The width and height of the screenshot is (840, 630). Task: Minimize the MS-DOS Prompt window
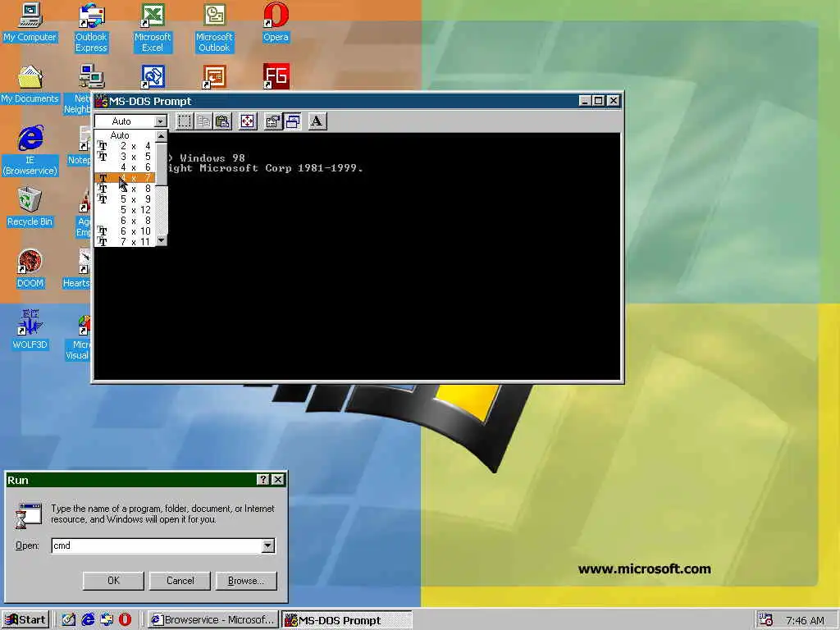point(585,101)
